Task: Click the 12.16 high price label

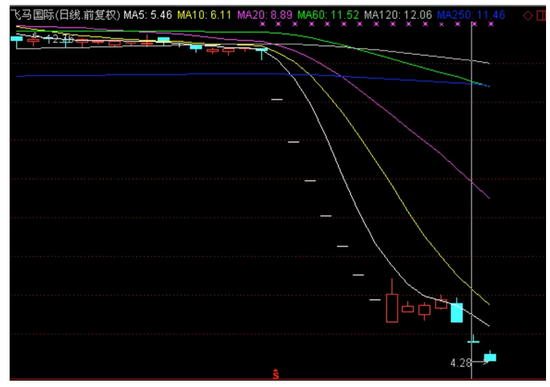Action: [x=60, y=39]
